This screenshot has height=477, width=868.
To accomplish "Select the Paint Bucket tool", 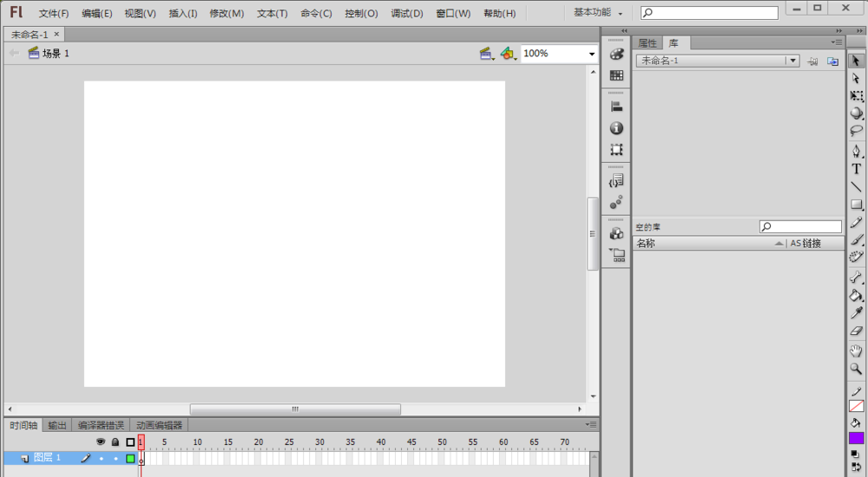I will point(856,295).
